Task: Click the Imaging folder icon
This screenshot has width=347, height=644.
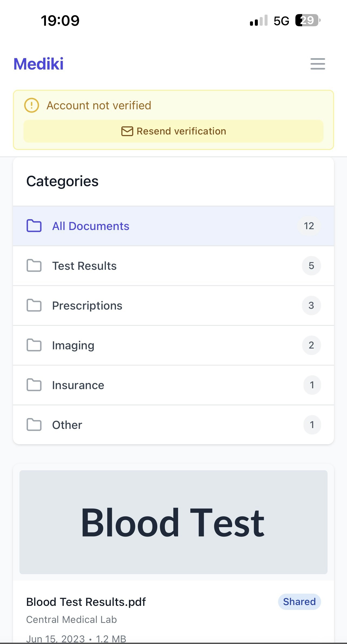Action: 34,345
